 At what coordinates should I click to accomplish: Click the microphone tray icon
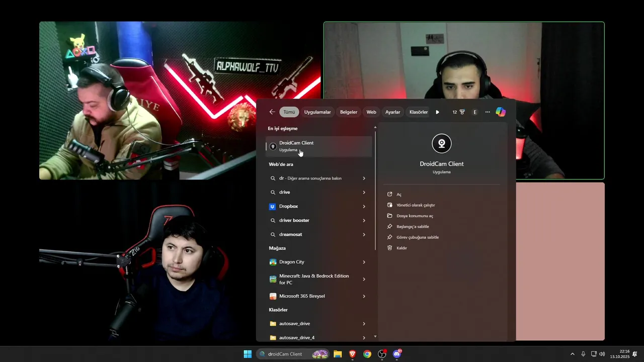[x=583, y=354]
